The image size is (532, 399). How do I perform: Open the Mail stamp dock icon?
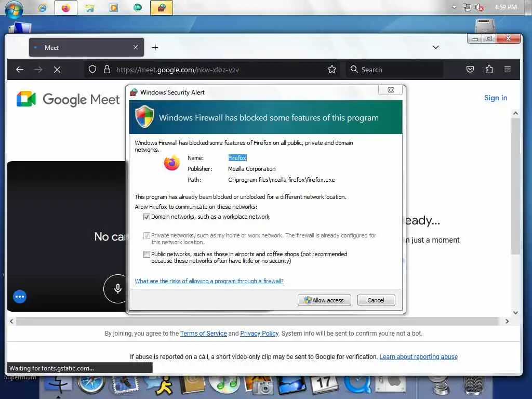click(125, 385)
